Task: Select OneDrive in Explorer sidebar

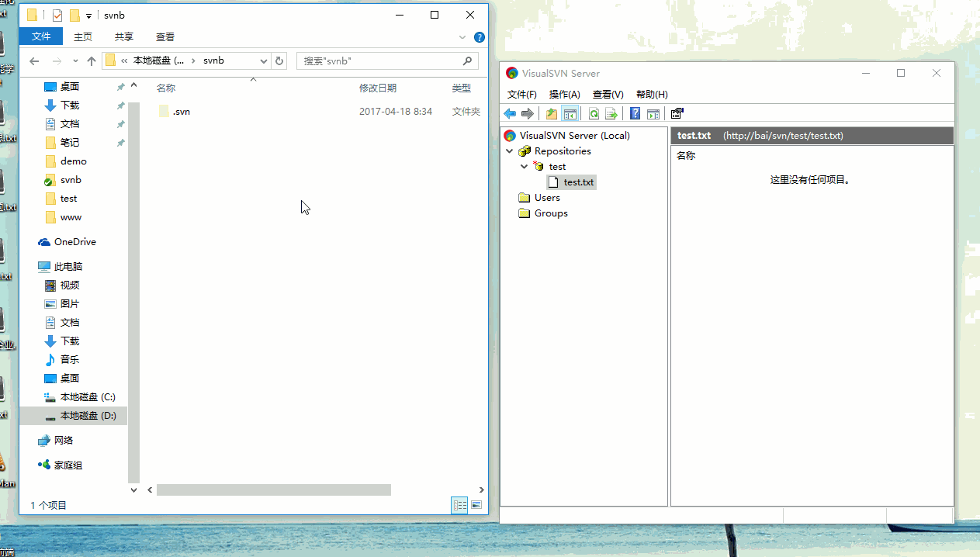Action: click(75, 242)
